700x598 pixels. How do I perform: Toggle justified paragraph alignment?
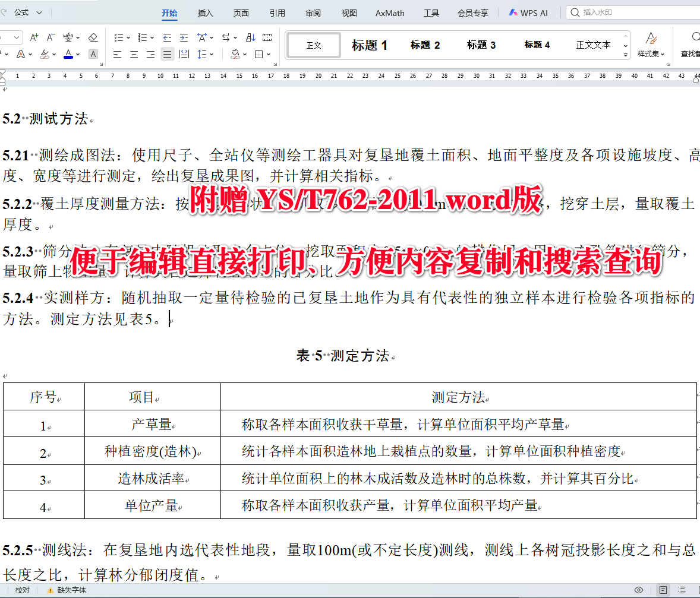coord(168,54)
